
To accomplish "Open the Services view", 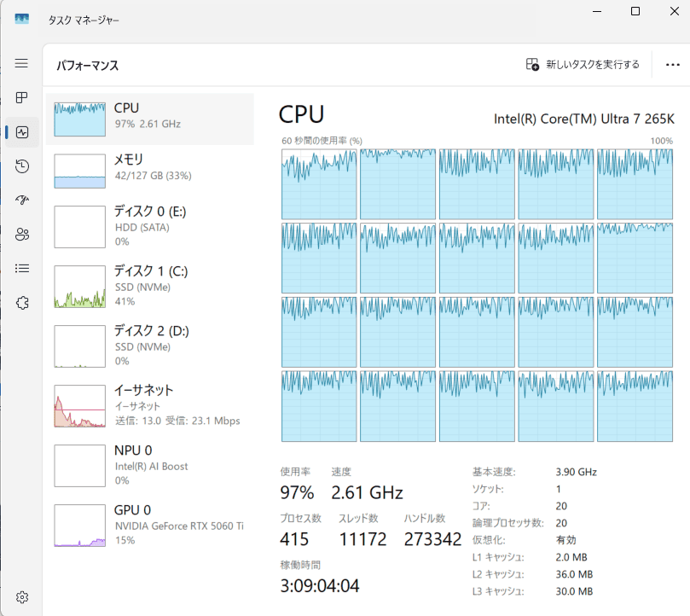I will [x=21, y=302].
